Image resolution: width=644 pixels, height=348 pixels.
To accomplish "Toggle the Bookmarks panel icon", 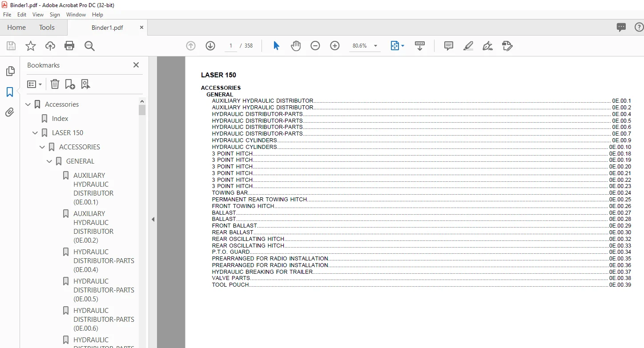I will [10, 92].
